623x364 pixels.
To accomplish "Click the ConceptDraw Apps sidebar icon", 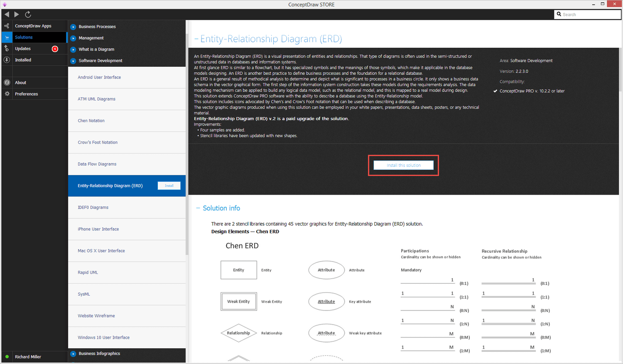I will coord(7,26).
